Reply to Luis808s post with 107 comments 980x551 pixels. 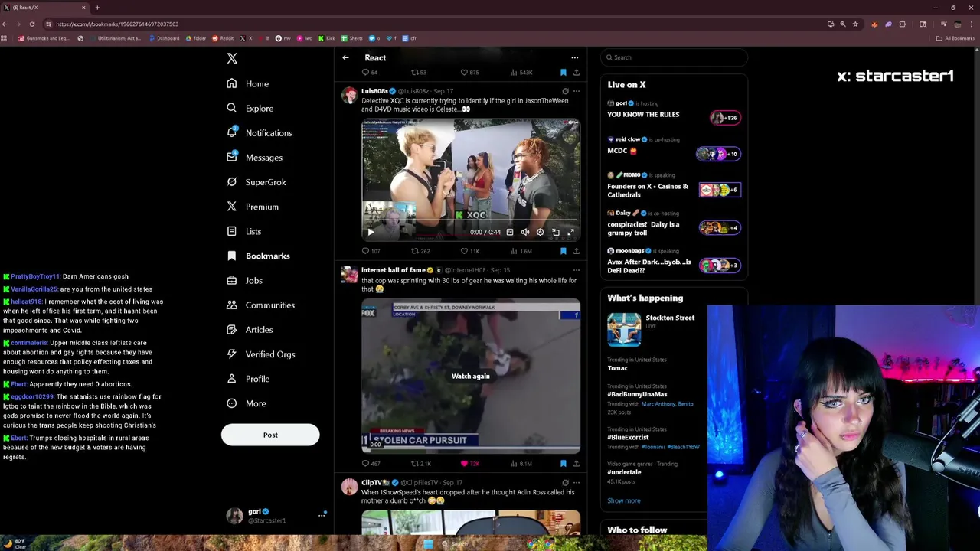(371, 251)
